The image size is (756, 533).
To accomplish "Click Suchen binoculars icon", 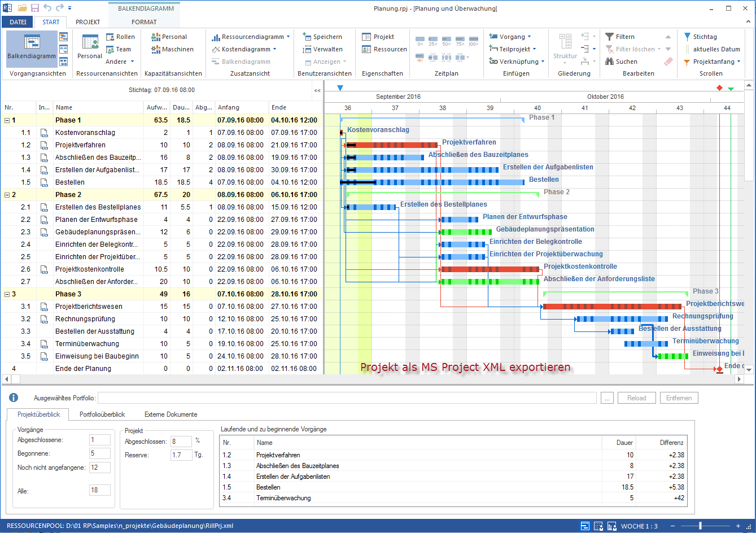I will point(610,62).
